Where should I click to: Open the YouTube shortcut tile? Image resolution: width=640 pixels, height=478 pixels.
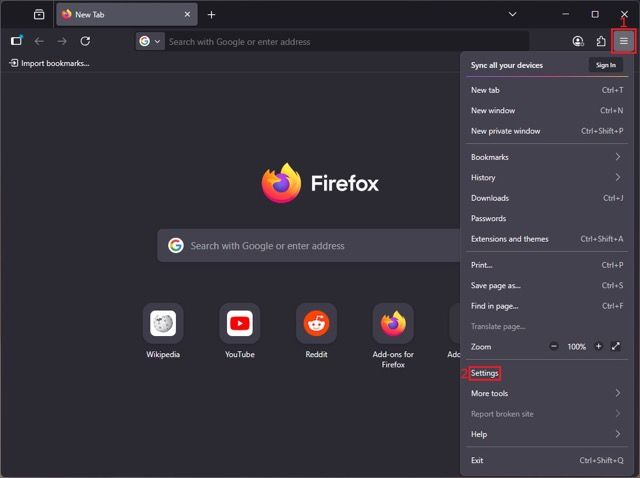click(x=239, y=324)
